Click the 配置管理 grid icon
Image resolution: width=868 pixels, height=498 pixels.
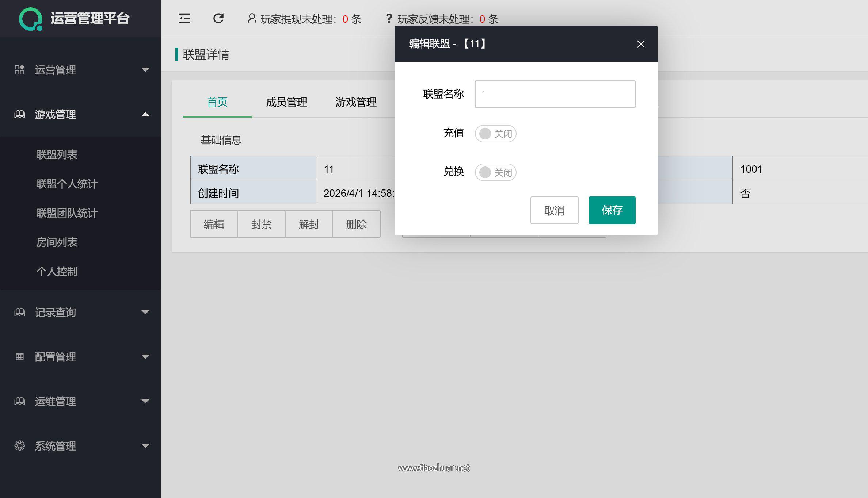19,356
